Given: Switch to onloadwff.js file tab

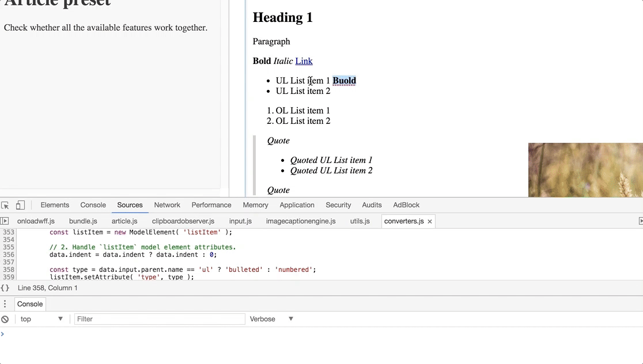Looking at the screenshot, I should [36, 221].
